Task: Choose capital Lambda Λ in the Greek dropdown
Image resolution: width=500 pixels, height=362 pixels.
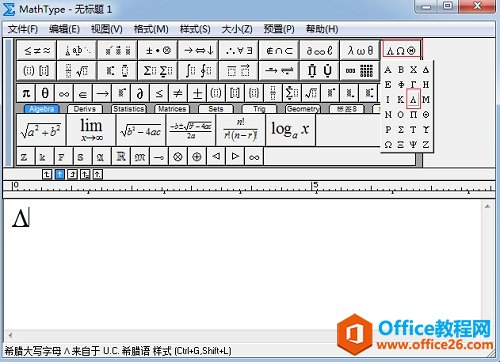Action: point(413,99)
